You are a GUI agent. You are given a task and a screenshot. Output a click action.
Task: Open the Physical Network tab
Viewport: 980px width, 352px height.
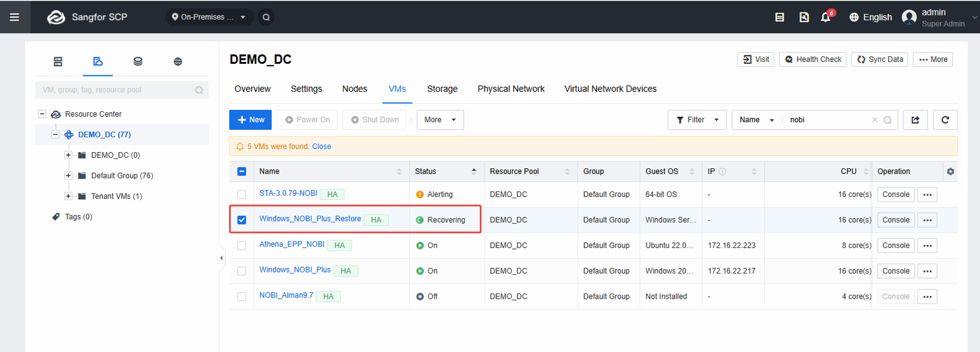[x=511, y=89]
